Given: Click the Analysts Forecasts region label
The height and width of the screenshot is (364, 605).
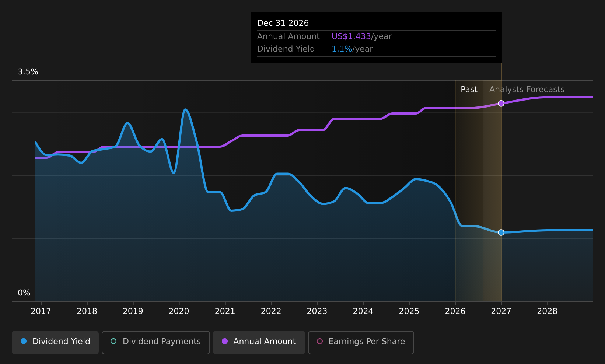Looking at the screenshot, I should point(527,90).
